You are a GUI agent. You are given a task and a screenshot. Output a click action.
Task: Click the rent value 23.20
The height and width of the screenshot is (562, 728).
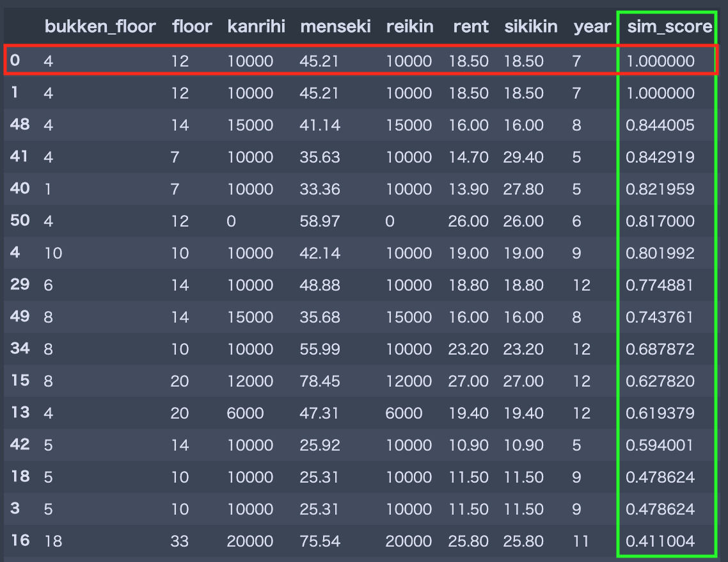[x=468, y=349]
